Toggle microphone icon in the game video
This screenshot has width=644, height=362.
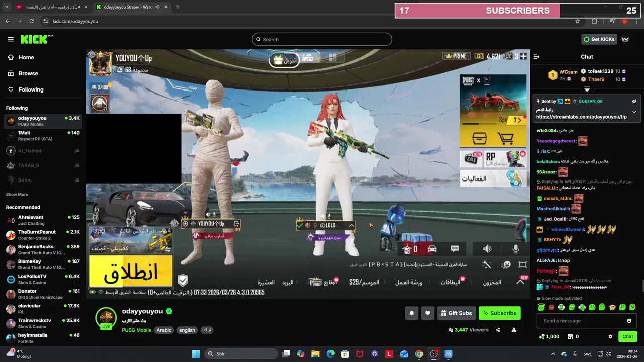point(516,249)
